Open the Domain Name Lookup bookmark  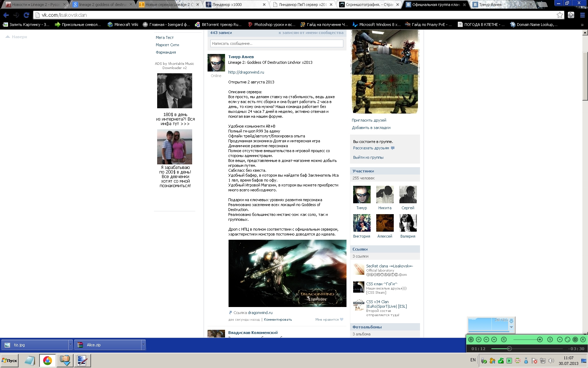click(x=534, y=25)
